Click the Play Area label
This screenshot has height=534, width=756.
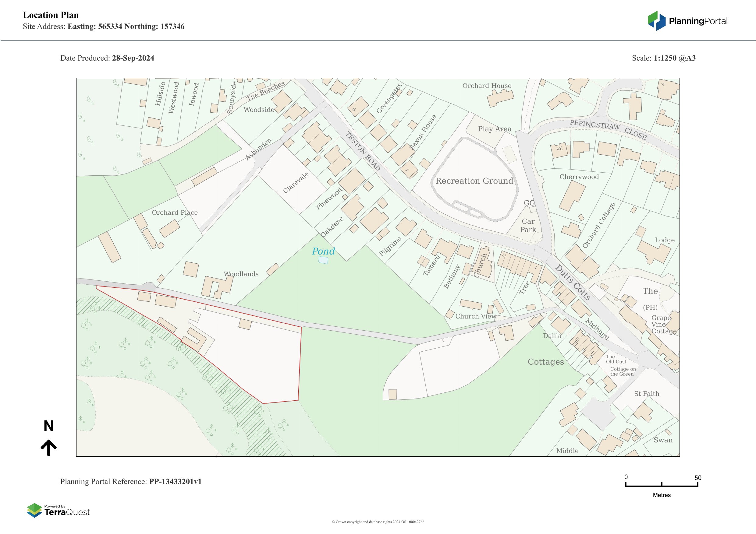(495, 129)
